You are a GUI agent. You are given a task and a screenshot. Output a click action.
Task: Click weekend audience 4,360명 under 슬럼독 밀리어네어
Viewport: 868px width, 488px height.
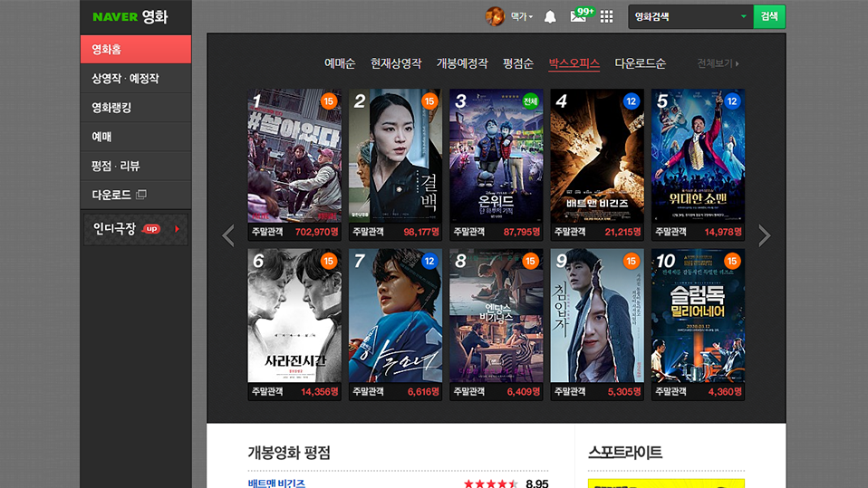pyautogui.click(x=725, y=392)
